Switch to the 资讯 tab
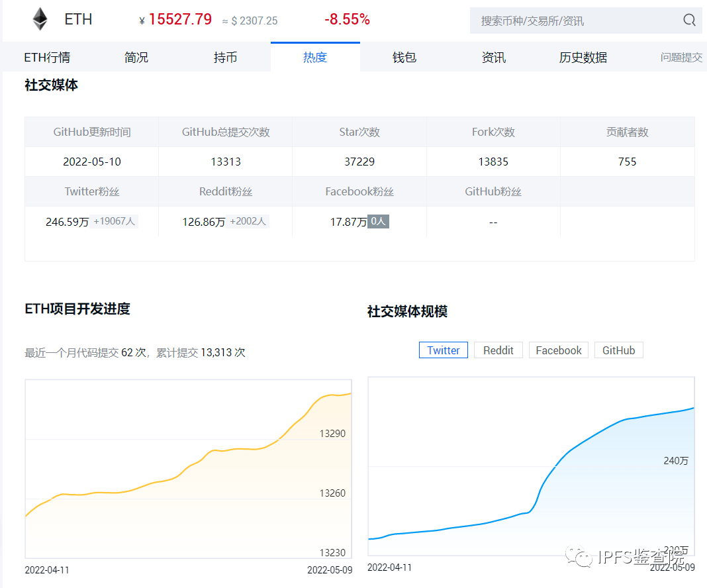This screenshot has height=588, width=707. pyautogui.click(x=493, y=57)
